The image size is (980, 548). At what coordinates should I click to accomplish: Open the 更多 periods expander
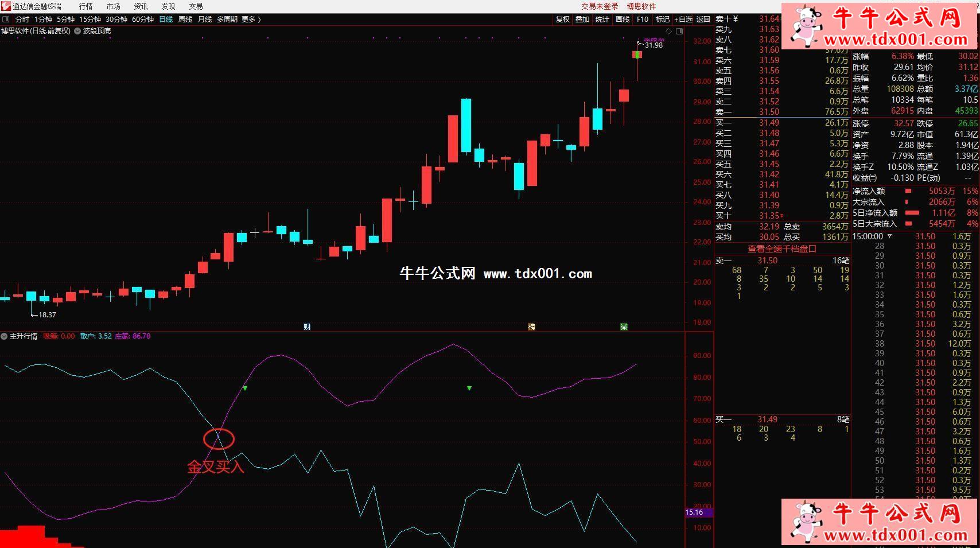pyautogui.click(x=251, y=20)
